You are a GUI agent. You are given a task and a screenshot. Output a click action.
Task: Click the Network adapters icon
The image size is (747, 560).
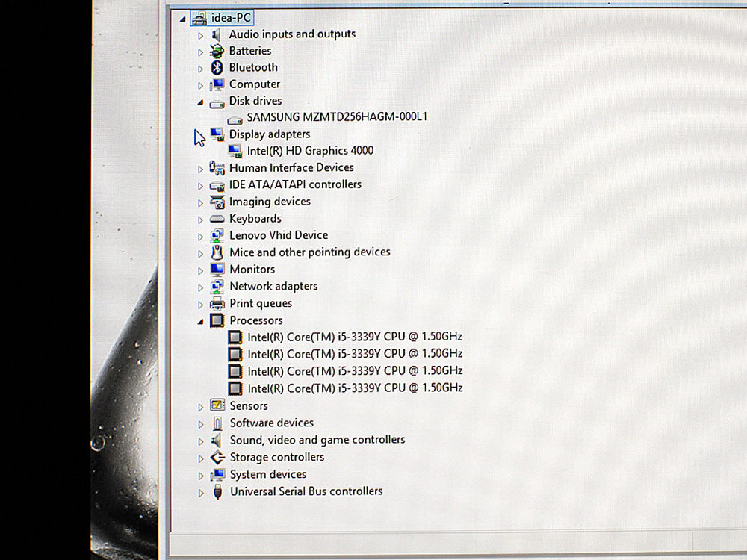click(217, 287)
